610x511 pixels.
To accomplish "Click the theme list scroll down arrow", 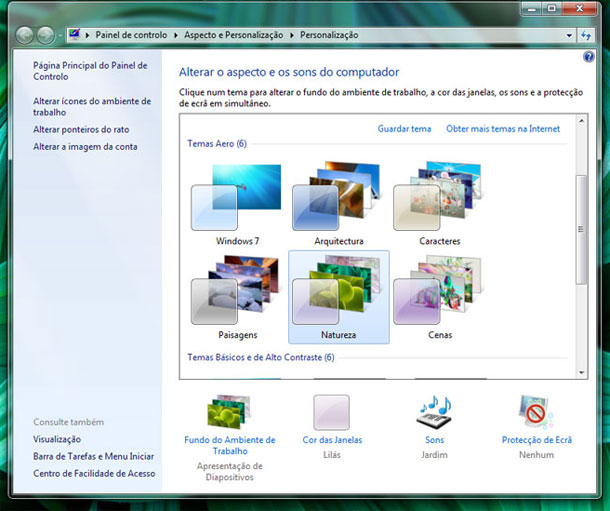I will tap(581, 373).
